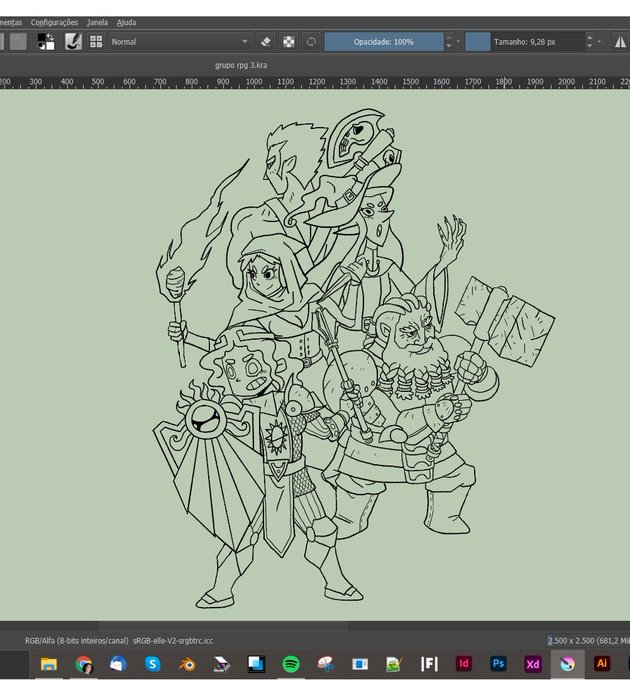
Task: Click the reload brush preset icon
Action: point(311,42)
